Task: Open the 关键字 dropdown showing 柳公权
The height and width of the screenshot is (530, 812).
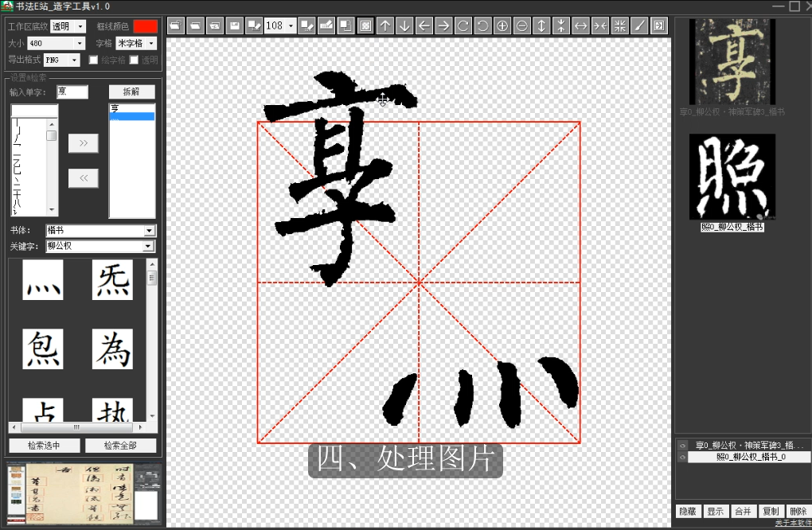Action: 148,246
